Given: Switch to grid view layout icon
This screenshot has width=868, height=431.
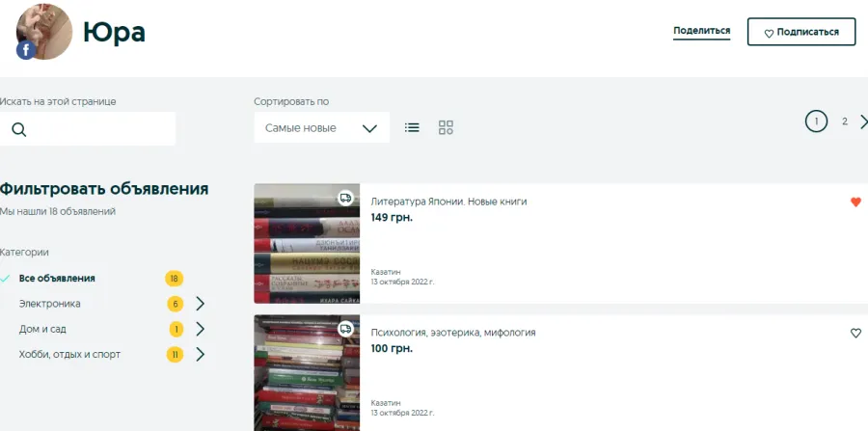Looking at the screenshot, I should click(446, 128).
